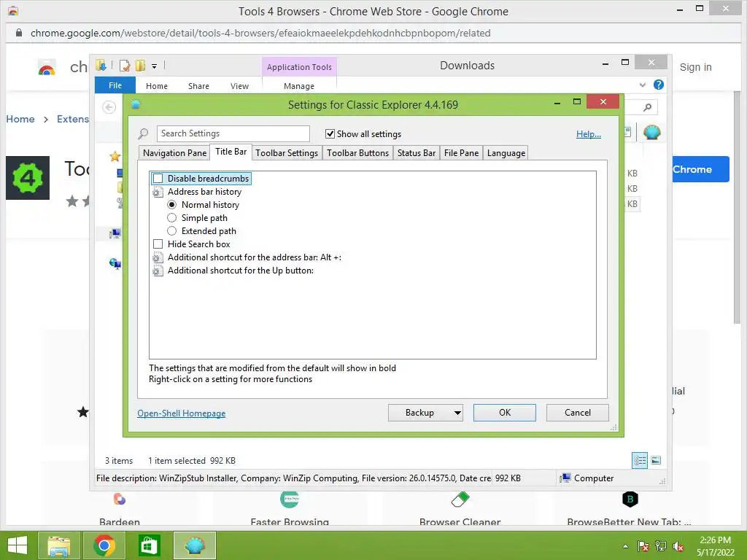
Task: Open the Browser Cleaner extension icon
Action: tap(460, 499)
